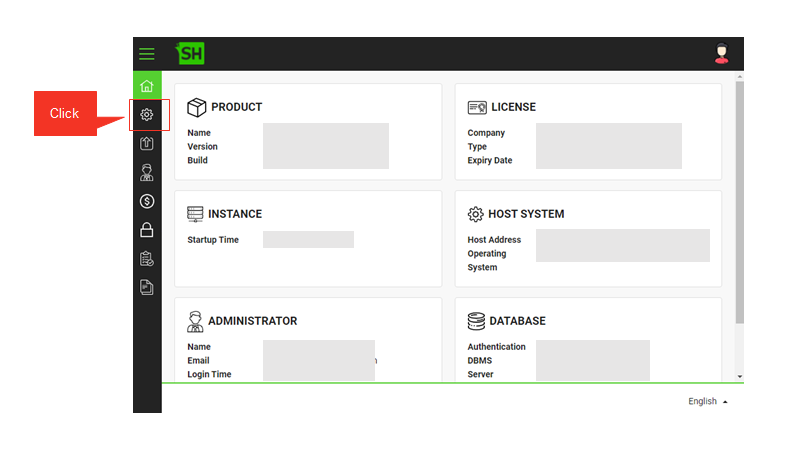Image resolution: width=800 pixels, height=450 pixels.
Task: Open the document report sidebar icon
Action: (x=147, y=287)
